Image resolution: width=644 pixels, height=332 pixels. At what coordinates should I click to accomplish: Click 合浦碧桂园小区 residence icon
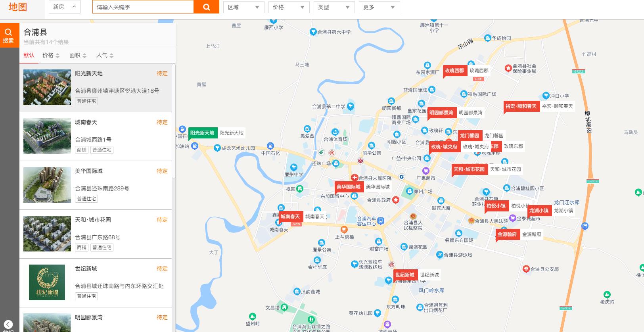(x=506, y=188)
